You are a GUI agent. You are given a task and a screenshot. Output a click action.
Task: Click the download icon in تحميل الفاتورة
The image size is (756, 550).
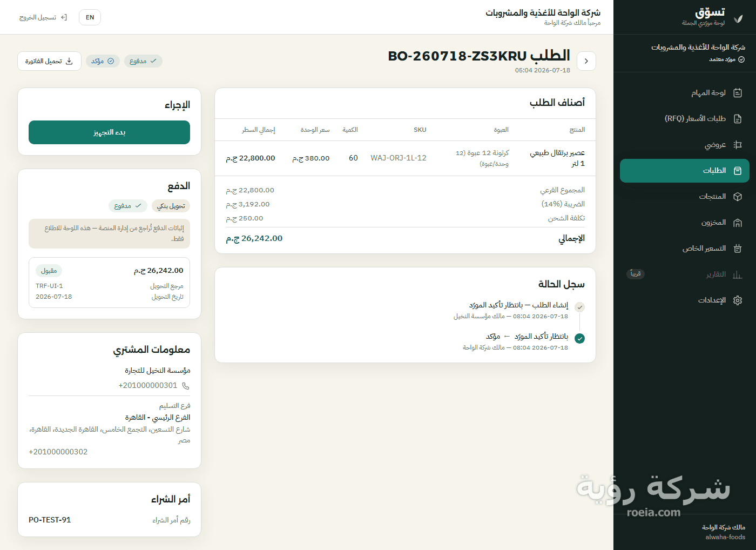pos(69,61)
